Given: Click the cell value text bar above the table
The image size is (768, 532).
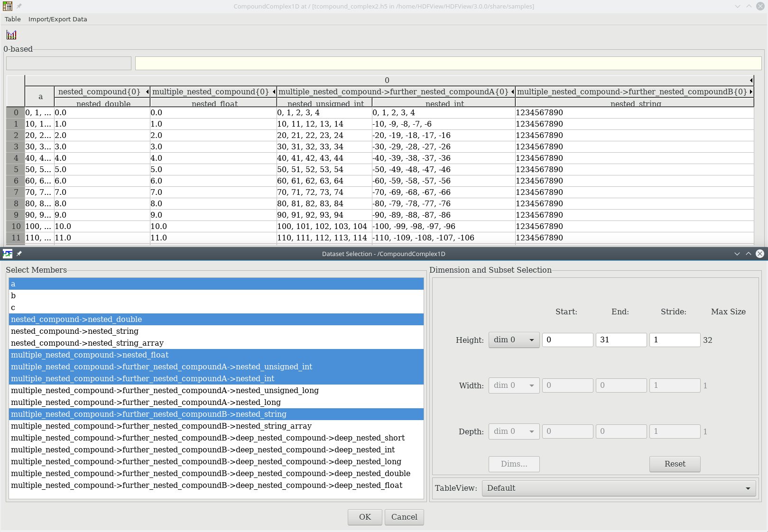Looking at the screenshot, I should point(448,63).
